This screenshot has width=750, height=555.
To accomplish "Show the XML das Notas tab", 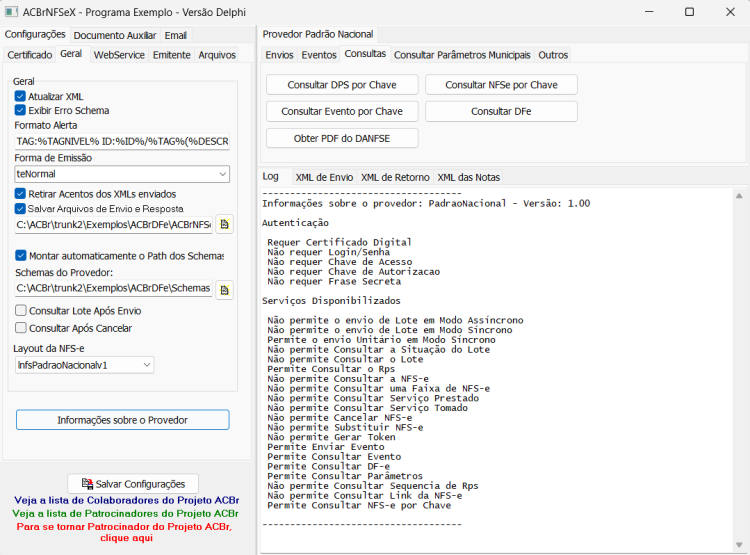I will 469,178.
